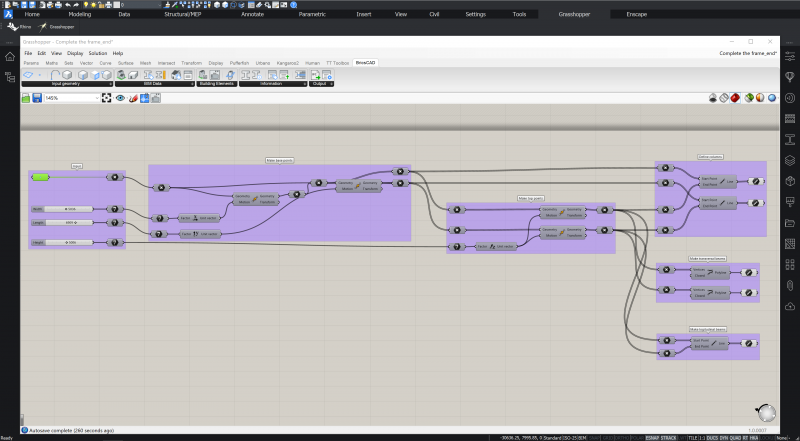Open document preview settings orange sphere icon

pos(760,98)
